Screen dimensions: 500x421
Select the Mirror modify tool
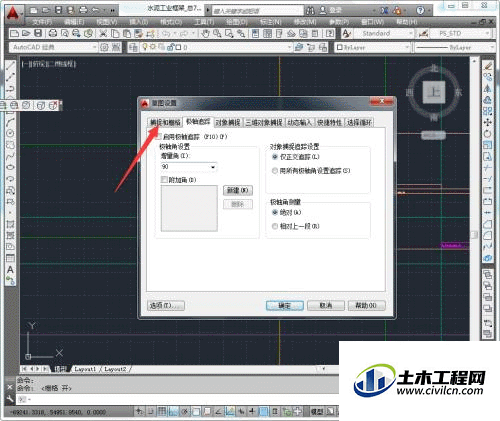tap(488, 88)
